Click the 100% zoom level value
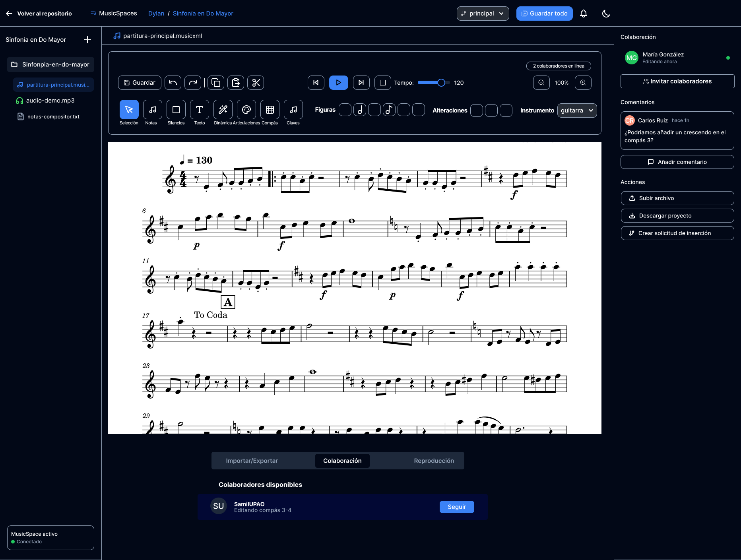 pos(562,83)
